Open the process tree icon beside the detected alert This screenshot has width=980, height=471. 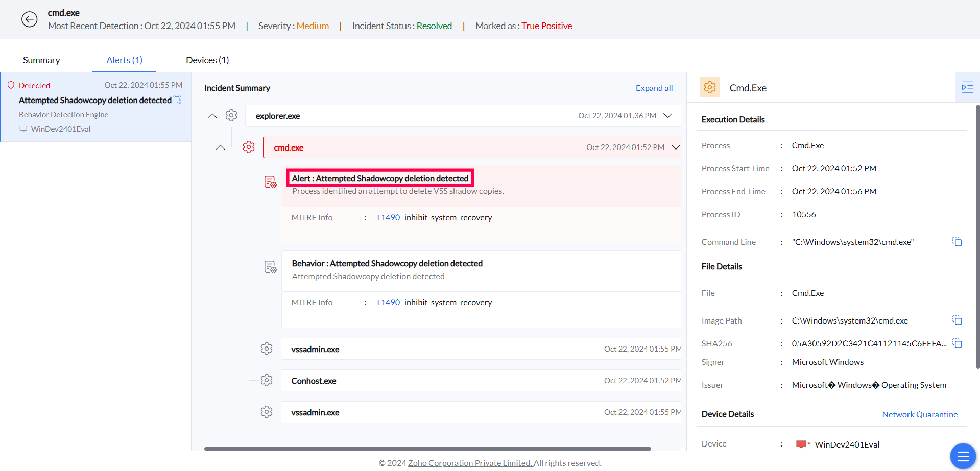pos(178,100)
